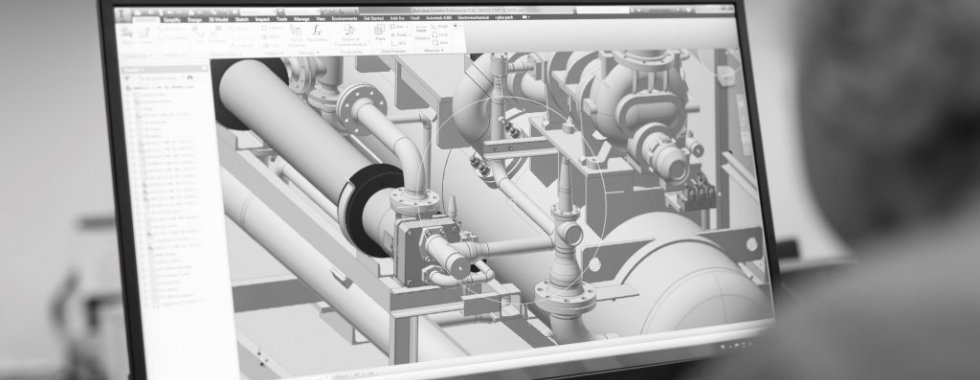Open the Sketch ribbon tab

click(242, 19)
